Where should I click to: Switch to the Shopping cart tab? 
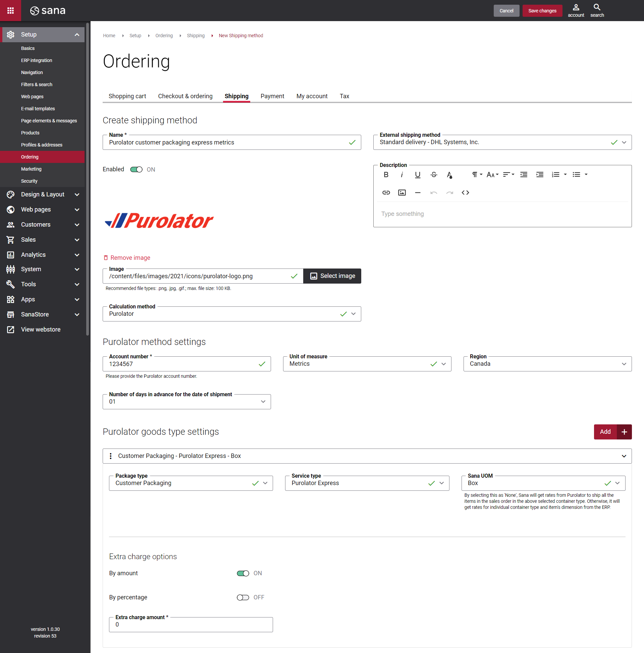pyautogui.click(x=127, y=96)
